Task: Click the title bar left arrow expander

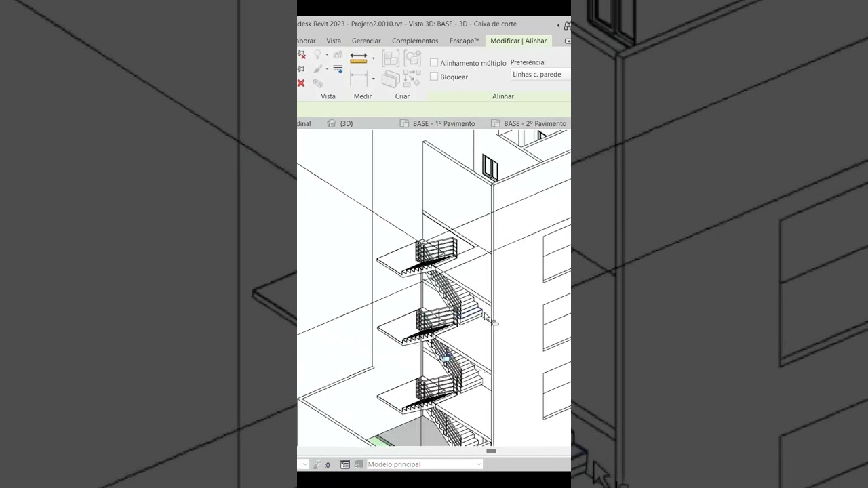Action: click(x=558, y=25)
